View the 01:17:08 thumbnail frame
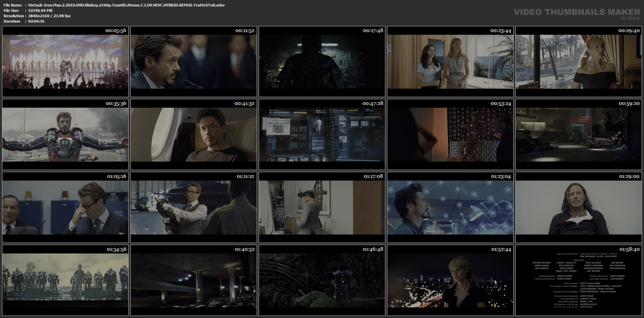644x318 pixels. click(x=322, y=207)
